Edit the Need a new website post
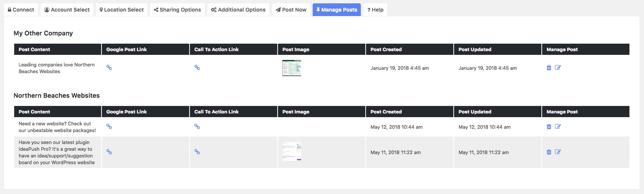The width and height of the screenshot is (644, 194). pos(558,126)
